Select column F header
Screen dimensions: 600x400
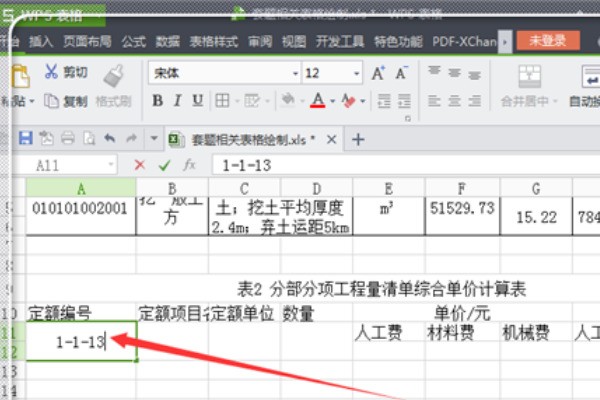pyautogui.click(x=462, y=188)
